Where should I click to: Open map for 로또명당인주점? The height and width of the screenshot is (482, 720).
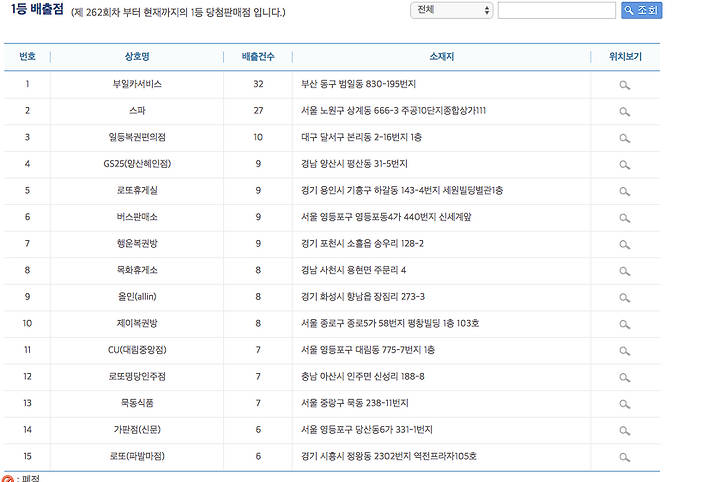click(624, 378)
